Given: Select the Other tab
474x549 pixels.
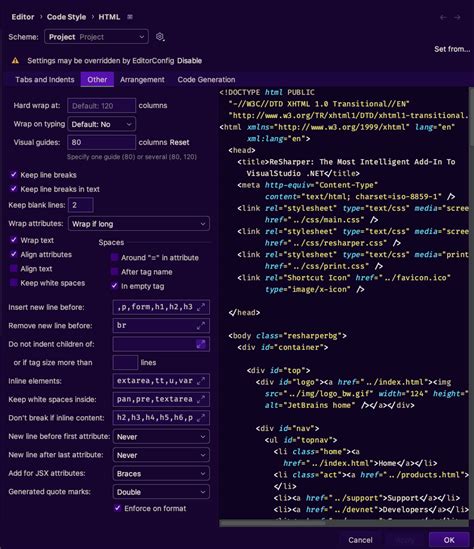Looking at the screenshot, I should [x=97, y=79].
